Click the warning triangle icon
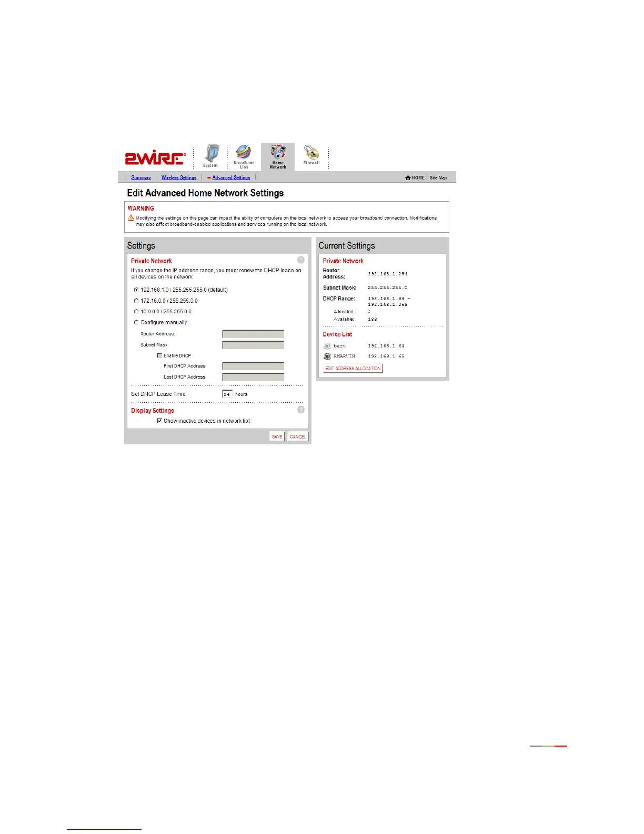This screenshot has height=834, width=644. coord(131,218)
